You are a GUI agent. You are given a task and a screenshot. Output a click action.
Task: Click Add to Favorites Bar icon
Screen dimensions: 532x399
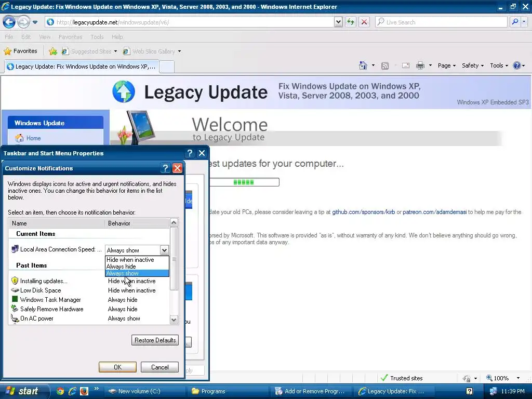tap(52, 51)
